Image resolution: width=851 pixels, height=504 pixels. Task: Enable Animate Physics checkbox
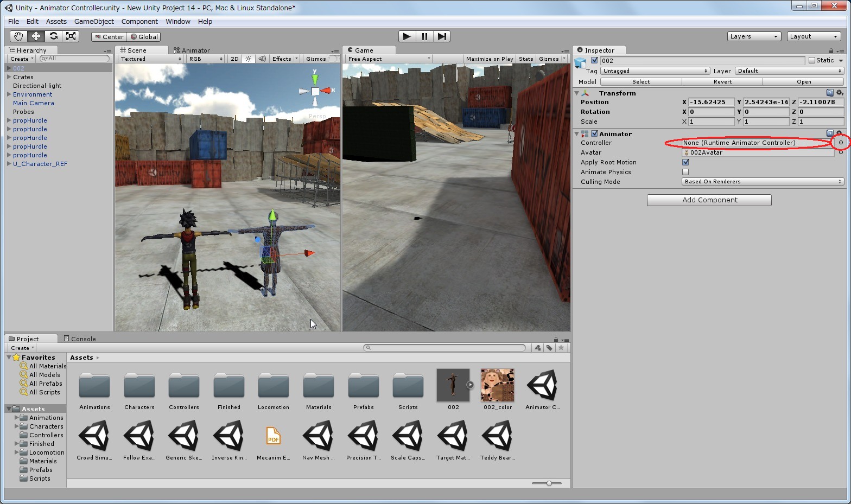(685, 172)
